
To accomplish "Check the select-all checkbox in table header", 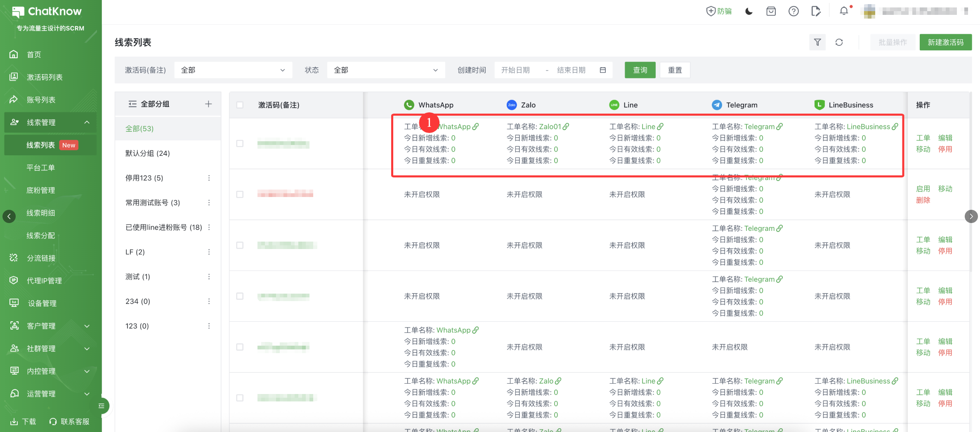I will click(x=240, y=105).
